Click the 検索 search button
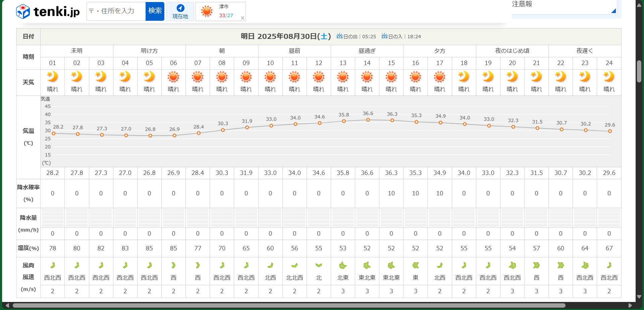This screenshot has height=310, width=644. coord(155,11)
